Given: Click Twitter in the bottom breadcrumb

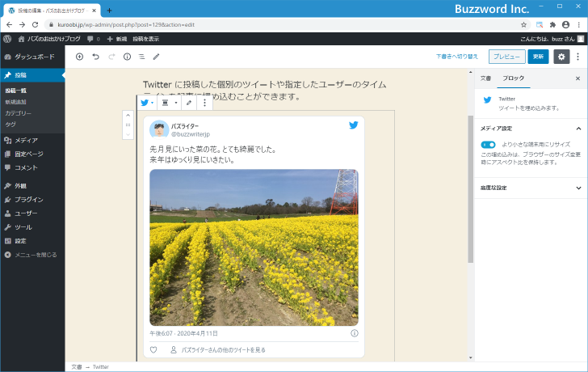Looking at the screenshot, I should pos(100,367).
